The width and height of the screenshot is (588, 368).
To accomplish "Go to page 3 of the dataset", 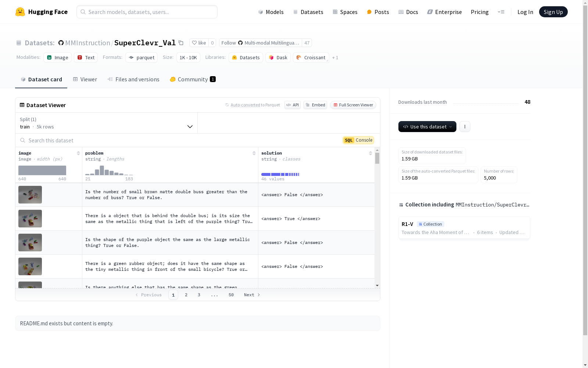I will tap(199, 295).
